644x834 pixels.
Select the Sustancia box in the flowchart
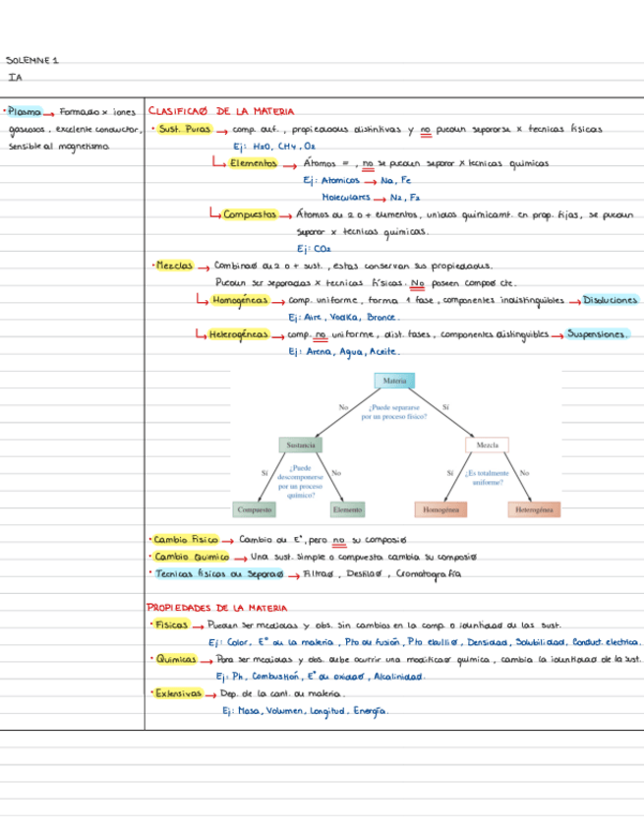[301, 445]
